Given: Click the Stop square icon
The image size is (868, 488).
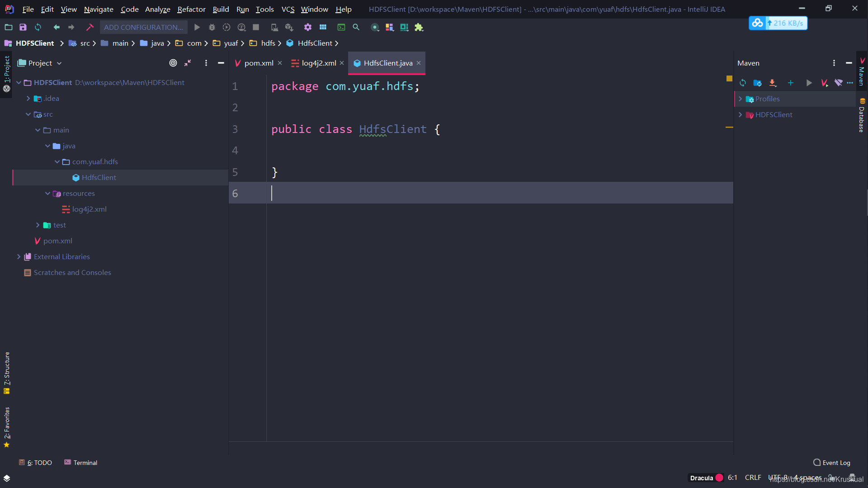Looking at the screenshot, I should [x=256, y=27].
